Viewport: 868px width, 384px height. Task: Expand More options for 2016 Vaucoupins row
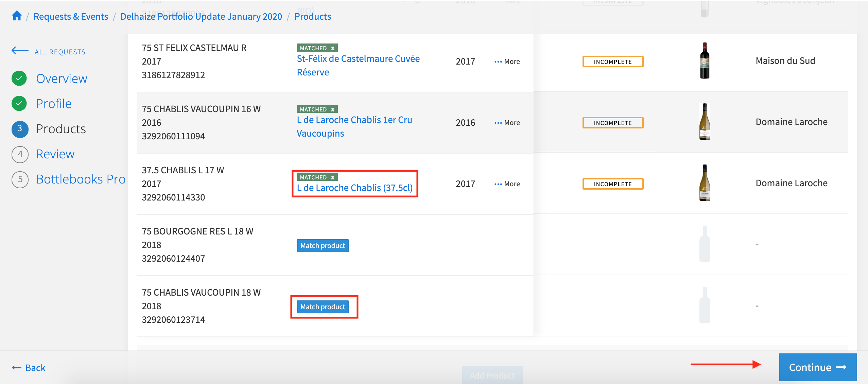coord(507,123)
